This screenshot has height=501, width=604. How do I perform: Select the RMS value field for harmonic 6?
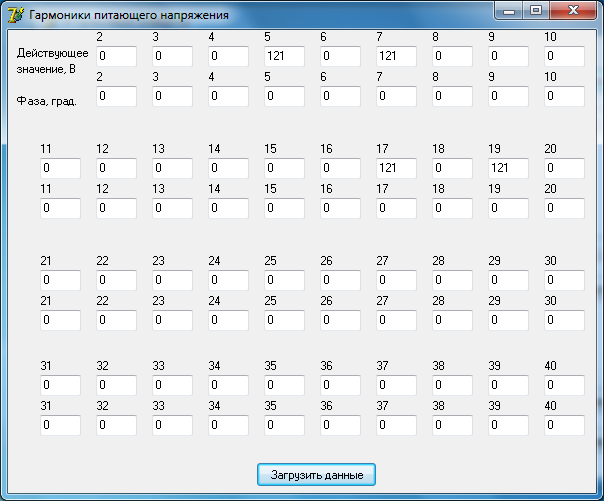coord(340,56)
